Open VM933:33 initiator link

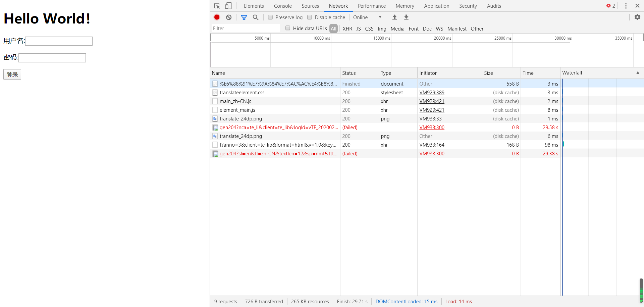point(430,119)
